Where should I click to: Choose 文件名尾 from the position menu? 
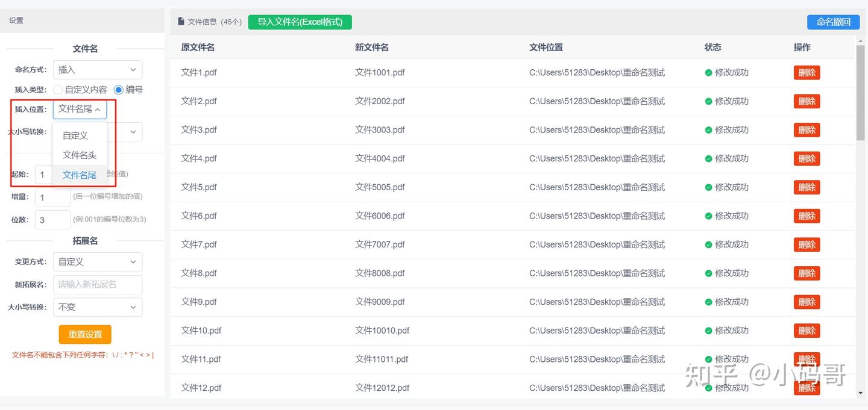80,175
